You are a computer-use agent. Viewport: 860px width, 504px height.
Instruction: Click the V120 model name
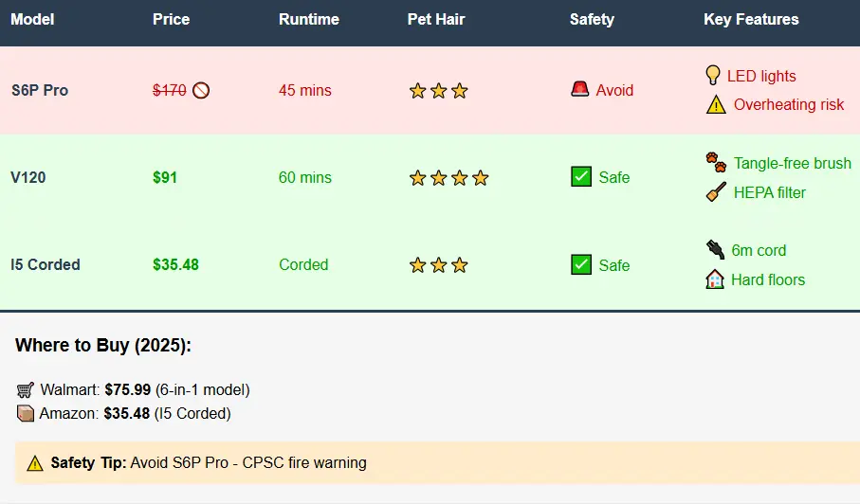(28, 177)
